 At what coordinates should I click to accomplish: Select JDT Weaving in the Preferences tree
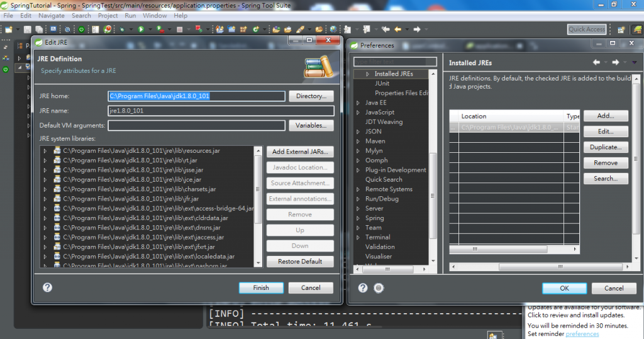click(384, 122)
